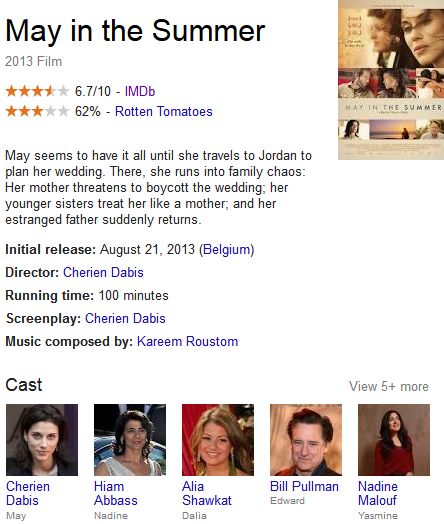444x524 pixels.
Task: Open Nadine Malouf name link
Action: [x=378, y=493]
